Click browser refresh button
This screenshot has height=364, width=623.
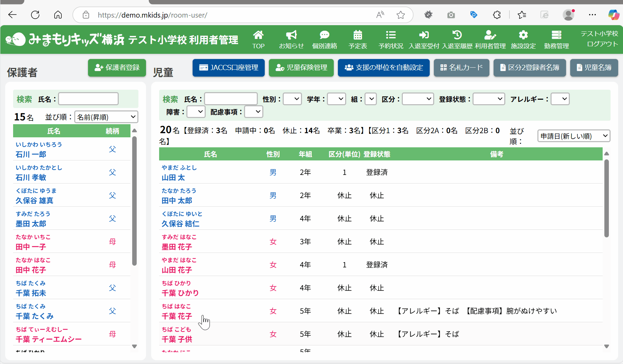pyautogui.click(x=35, y=15)
